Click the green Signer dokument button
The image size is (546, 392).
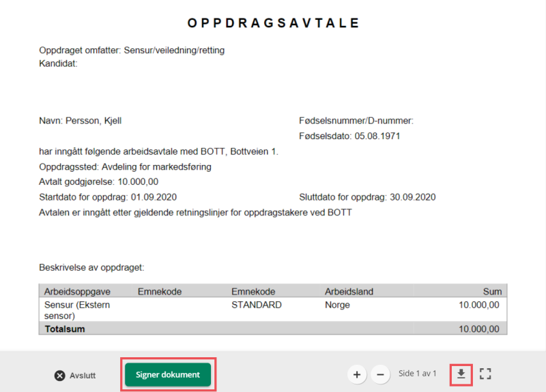pos(168,374)
